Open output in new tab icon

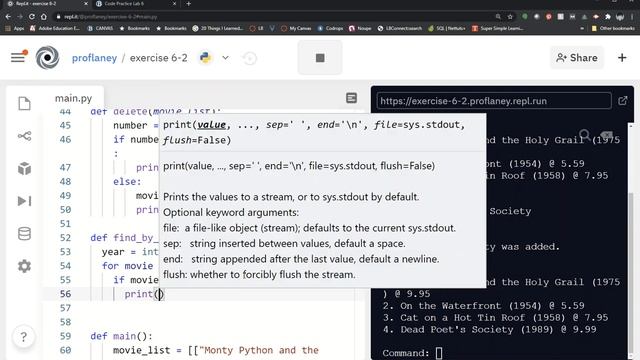click(x=623, y=100)
